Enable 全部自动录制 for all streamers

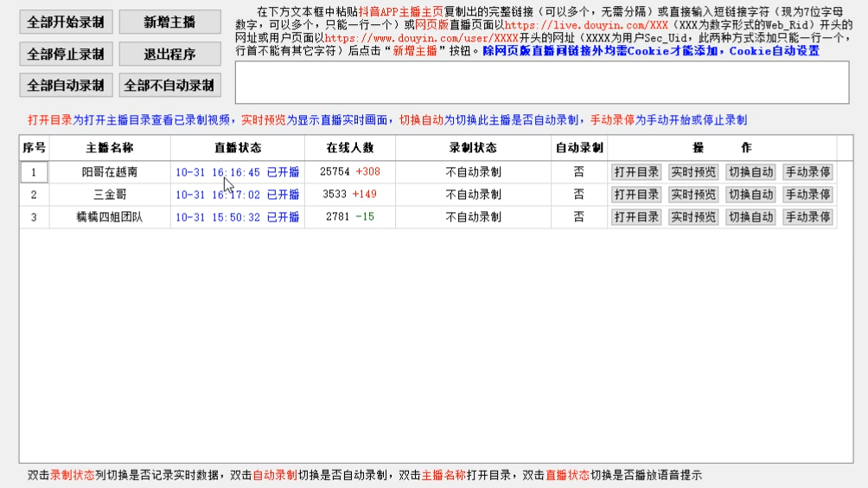pos(66,86)
